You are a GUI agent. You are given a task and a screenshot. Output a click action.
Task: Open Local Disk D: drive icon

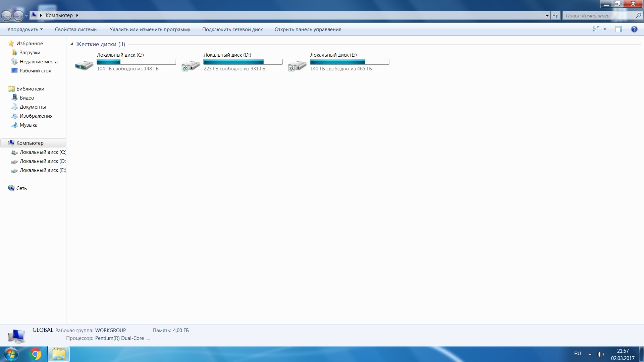tap(191, 65)
